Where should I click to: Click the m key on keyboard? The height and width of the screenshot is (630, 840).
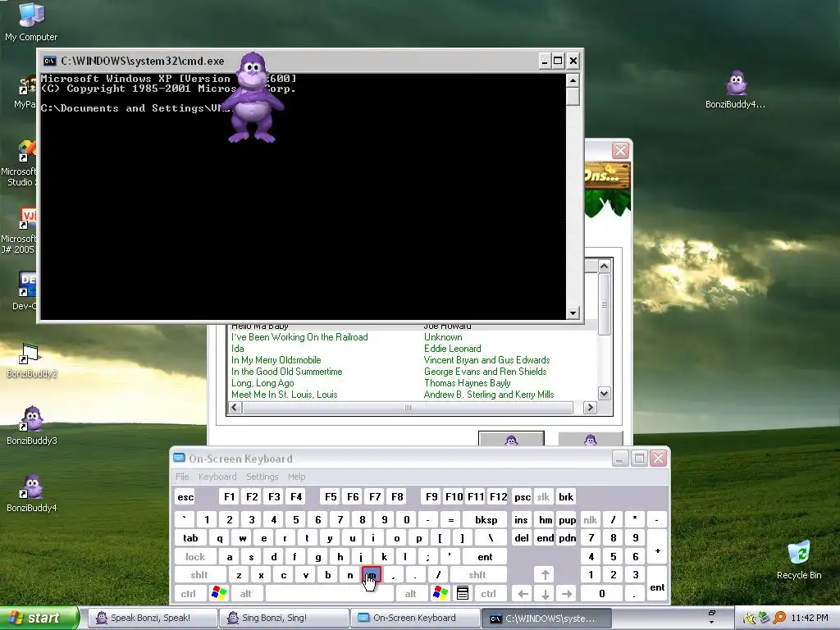tap(372, 575)
